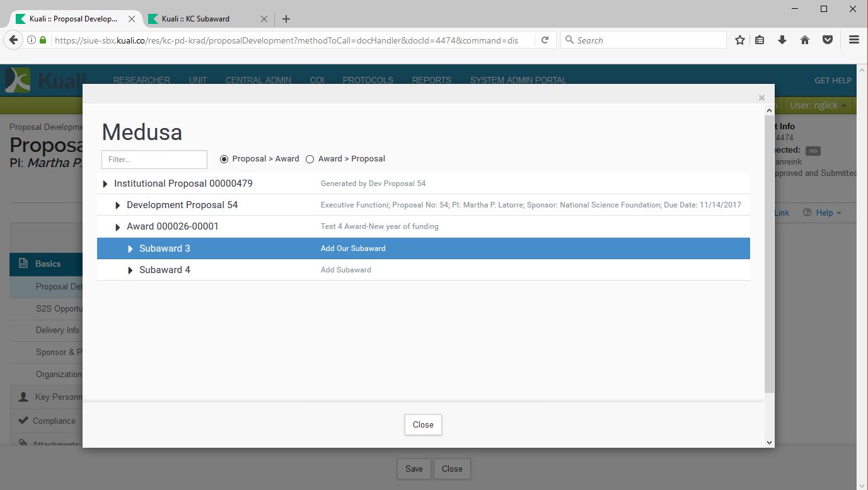
Task: Expand the Subaward 4 tree node
Action: tap(130, 271)
